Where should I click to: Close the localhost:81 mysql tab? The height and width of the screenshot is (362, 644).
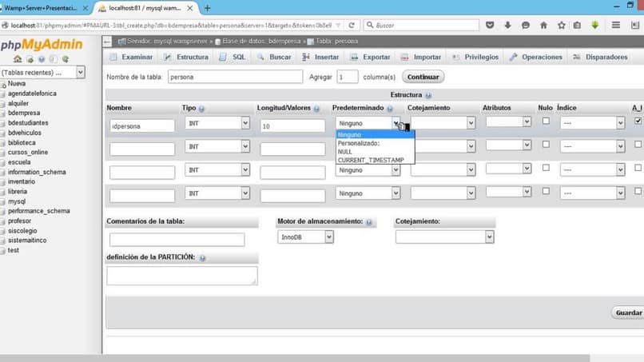[x=189, y=8]
